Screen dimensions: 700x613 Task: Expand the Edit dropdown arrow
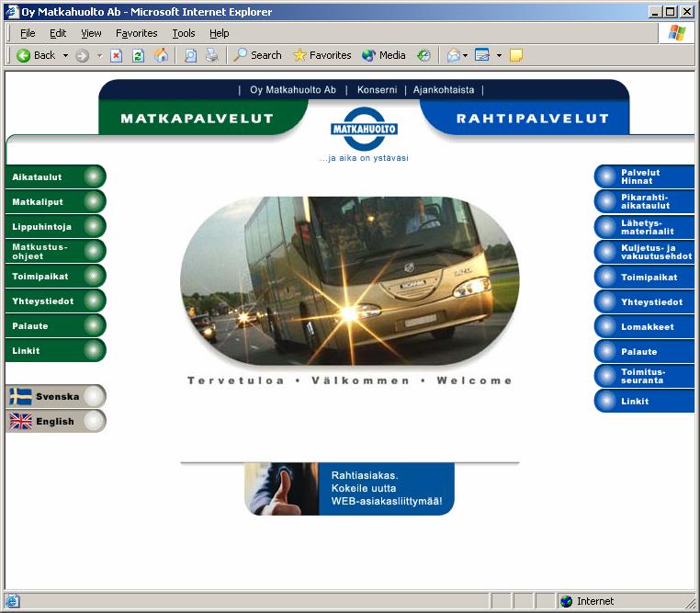499,55
